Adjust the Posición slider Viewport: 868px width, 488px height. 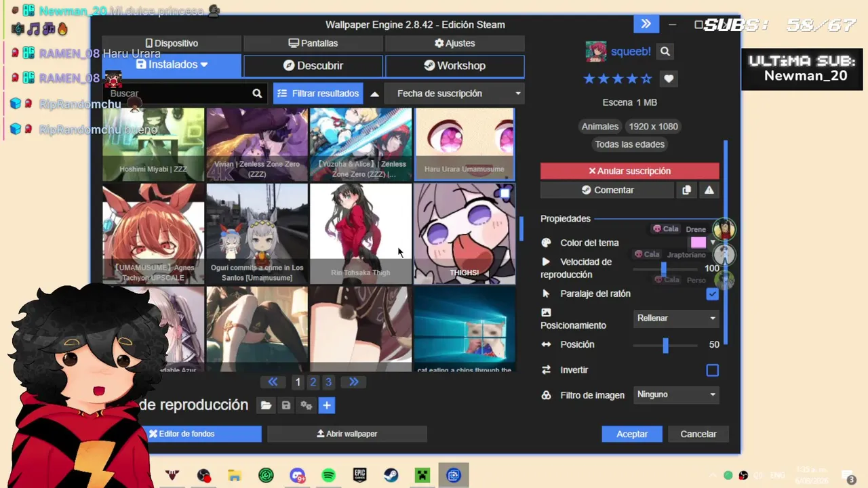[665, 345]
